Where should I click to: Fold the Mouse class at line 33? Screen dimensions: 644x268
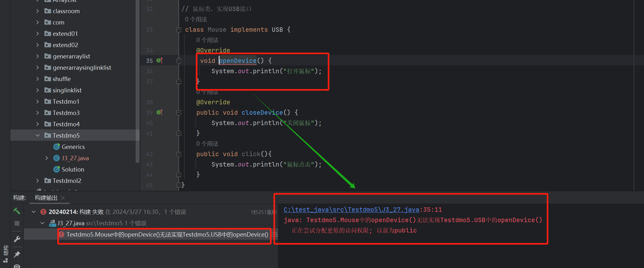click(x=179, y=30)
